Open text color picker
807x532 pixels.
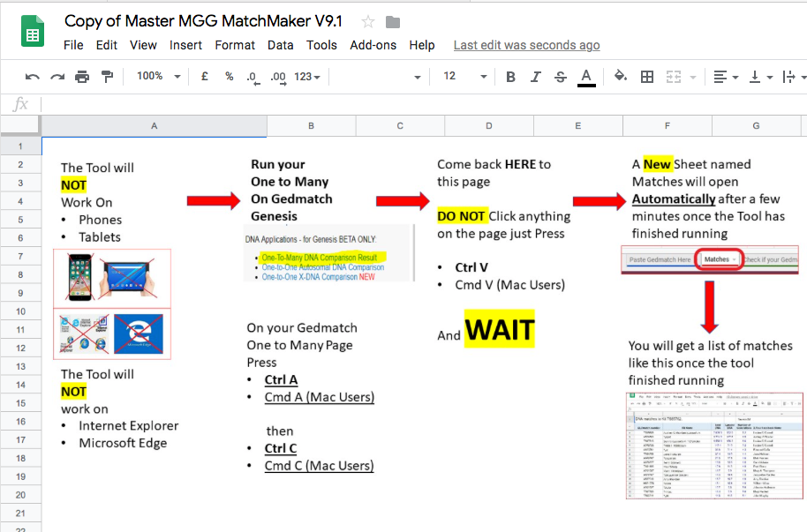pos(586,78)
